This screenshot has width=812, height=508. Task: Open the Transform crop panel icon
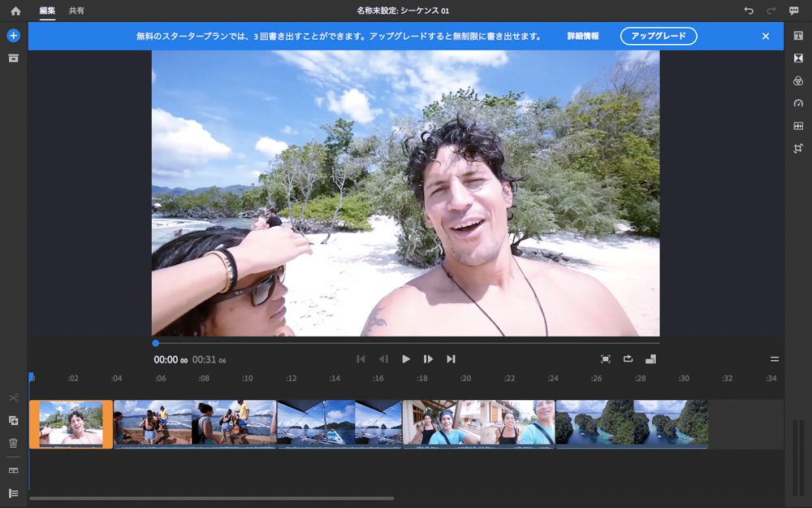(798, 148)
